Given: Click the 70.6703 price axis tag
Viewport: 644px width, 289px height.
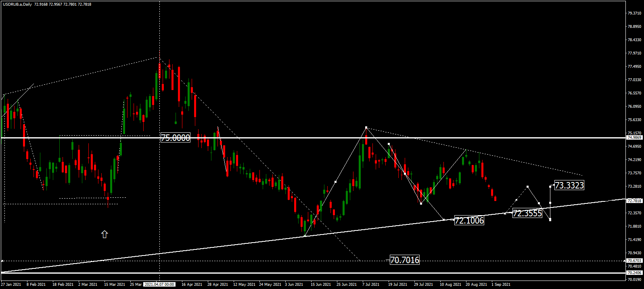Looking at the screenshot, I should tap(634, 261).
